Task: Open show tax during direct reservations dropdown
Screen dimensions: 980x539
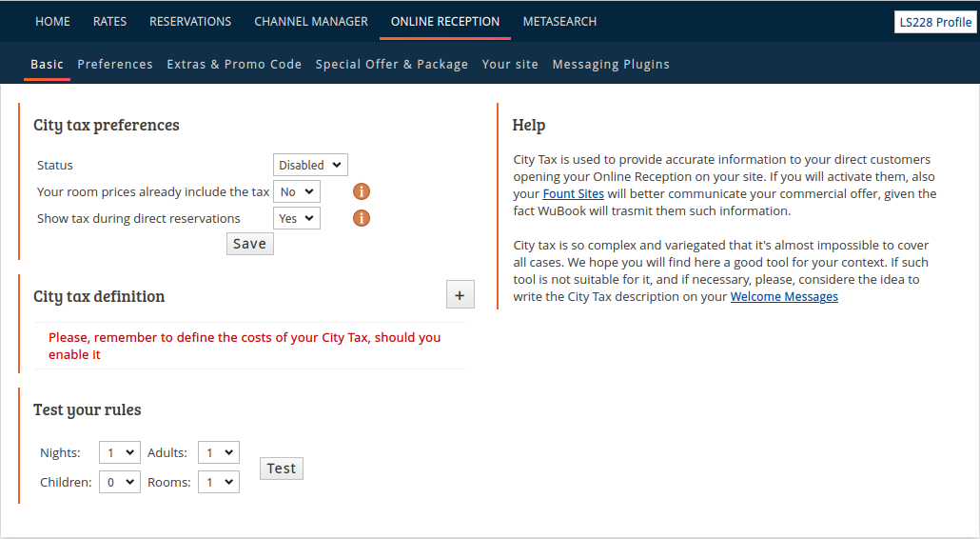Action: point(297,218)
